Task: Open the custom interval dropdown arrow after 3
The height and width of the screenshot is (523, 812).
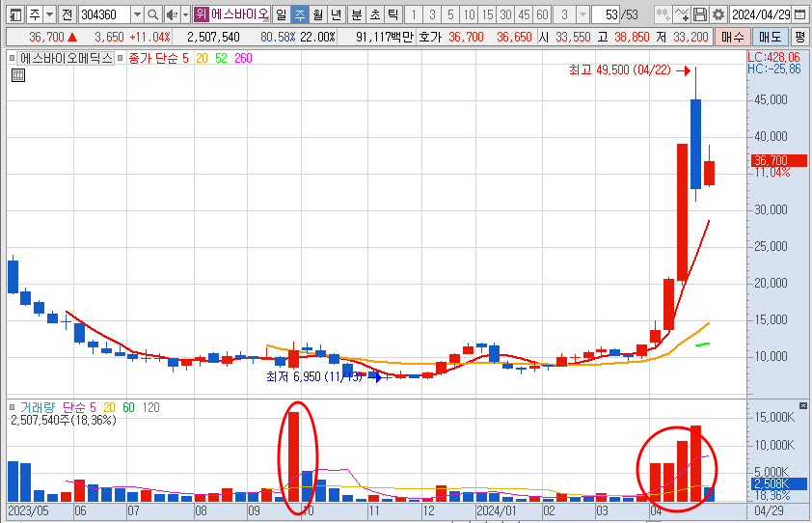Action: point(582,14)
